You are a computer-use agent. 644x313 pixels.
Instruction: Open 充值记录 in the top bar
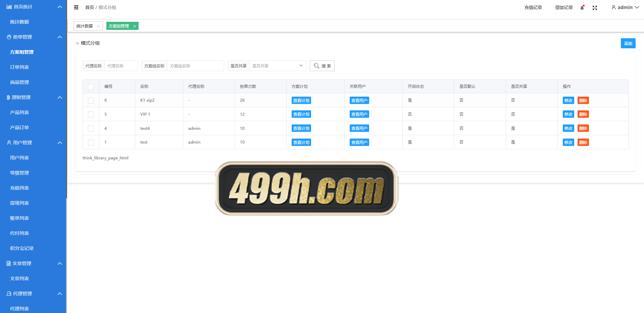(x=533, y=7)
